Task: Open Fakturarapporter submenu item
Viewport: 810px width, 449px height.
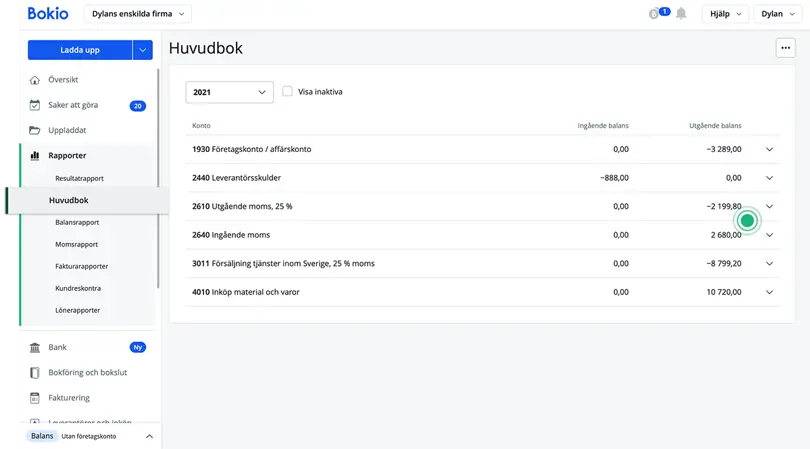Action: pos(82,267)
